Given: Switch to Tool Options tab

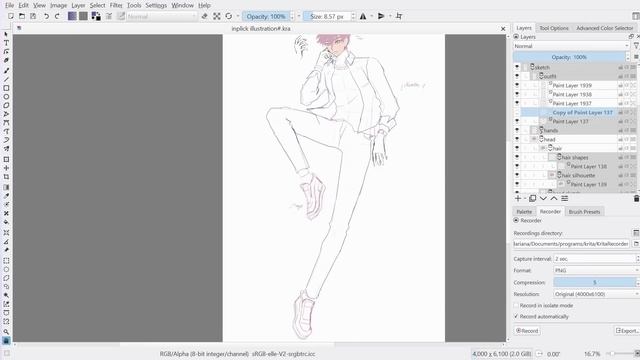Looking at the screenshot, I should [x=554, y=28].
